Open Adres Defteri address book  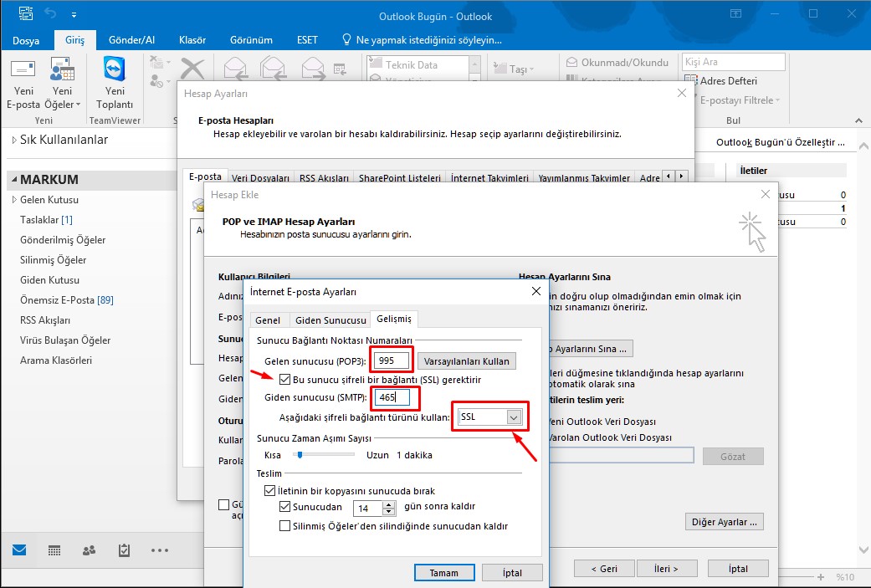tap(721, 80)
